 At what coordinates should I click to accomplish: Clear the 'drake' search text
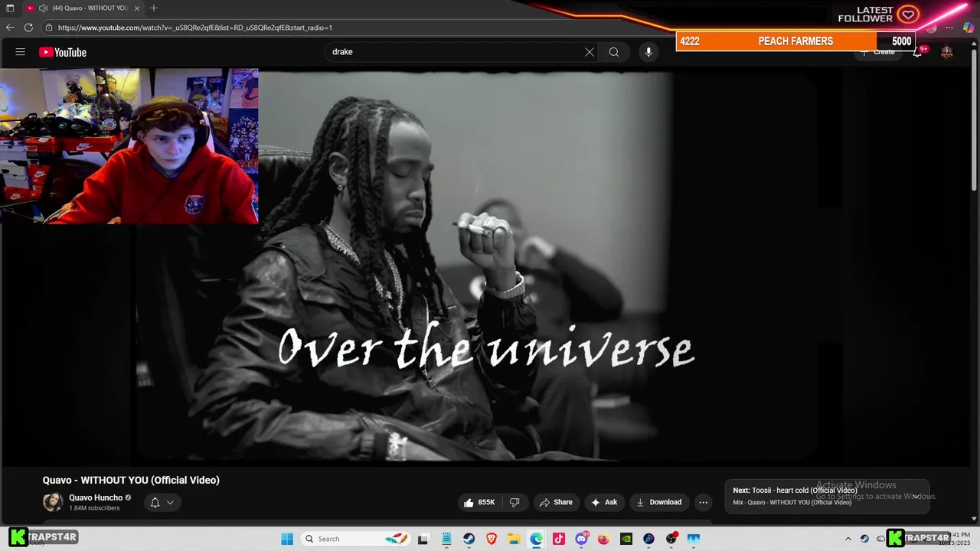(x=590, y=52)
